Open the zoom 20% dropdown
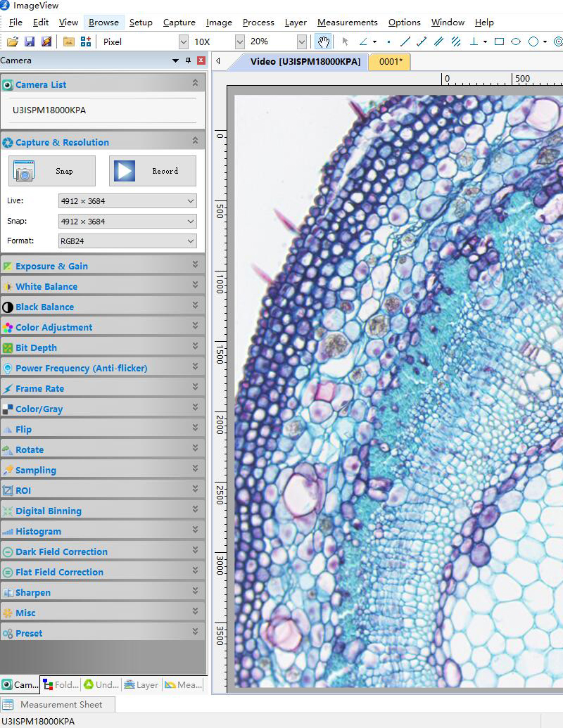This screenshot has width=563, height=728. [301, 41]
